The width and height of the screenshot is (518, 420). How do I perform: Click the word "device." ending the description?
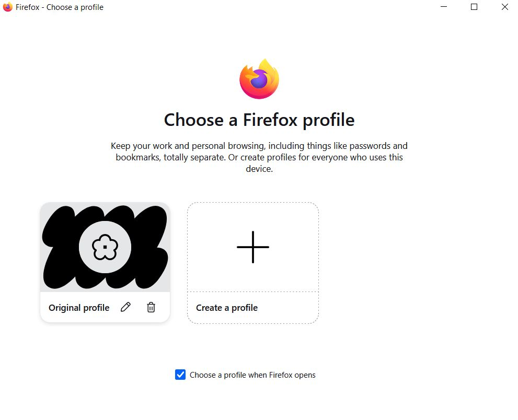(259, 169)
